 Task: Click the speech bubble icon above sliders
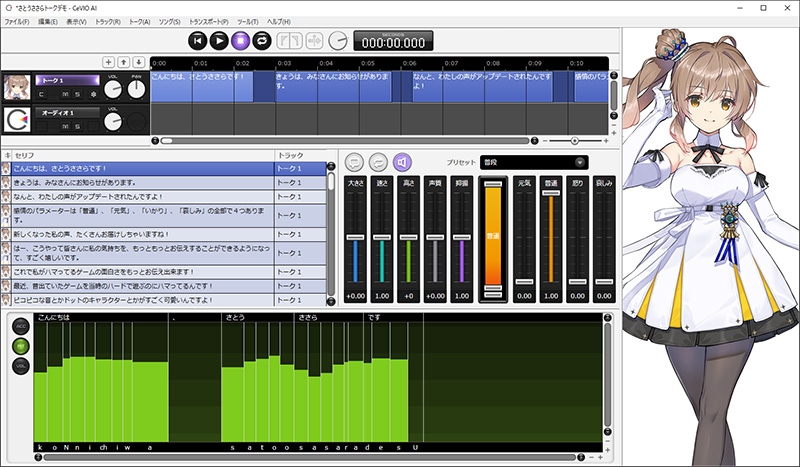pos(354,162)
